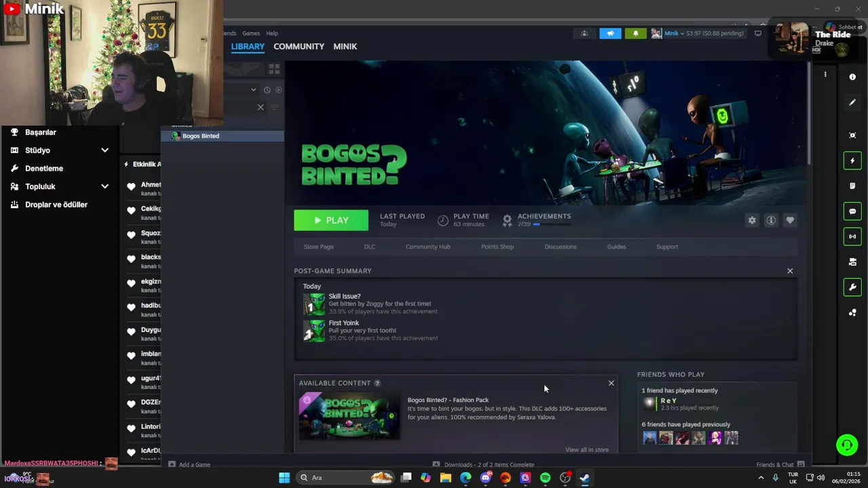
Task: Toggle broadcast signal button in right sidebar
Action: (852, 237)
